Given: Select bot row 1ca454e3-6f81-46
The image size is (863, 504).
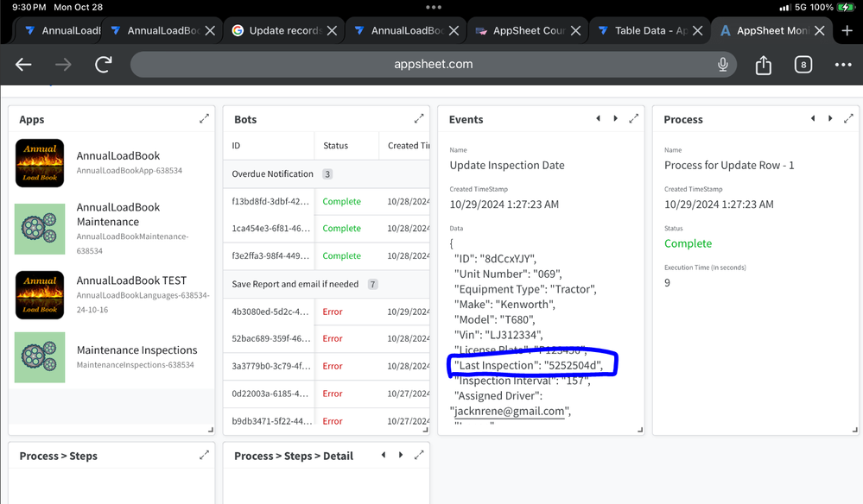Looking at the screenshot, I should (327, 228).
